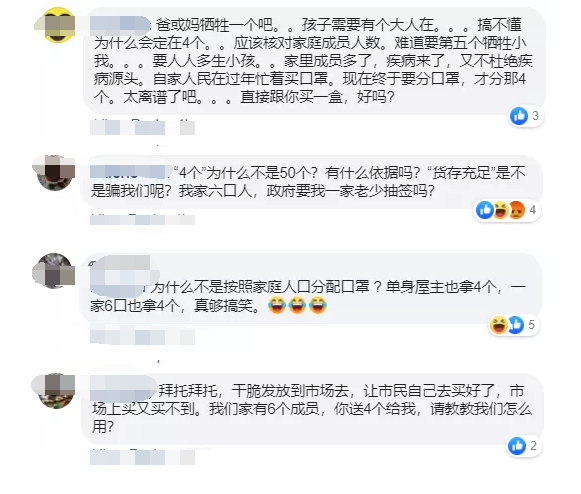The height and width of the screenshot is (494, 581).
Task: Click the angry reaction on the second comment
Action: 517,210
